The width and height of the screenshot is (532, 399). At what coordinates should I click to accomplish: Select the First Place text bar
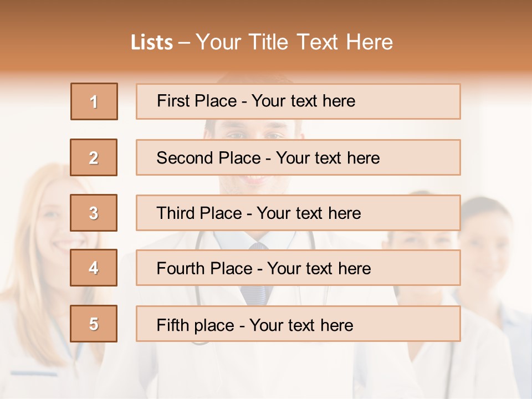(x=298, y=101)
